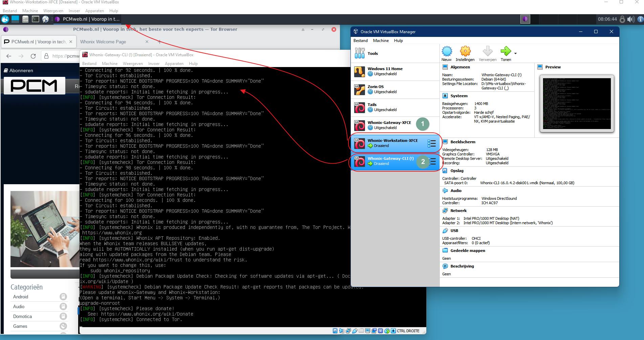Click the show desktop icon in the XFCE panel

[15, 19]
